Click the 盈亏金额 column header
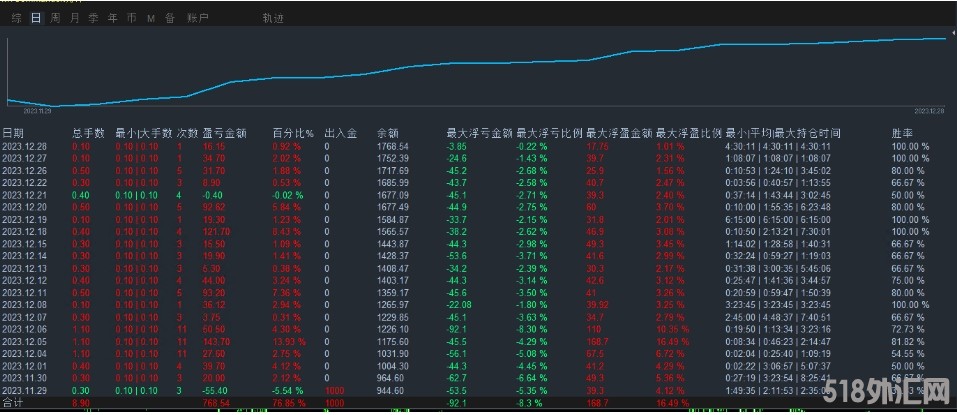Image resolution: width=957 pixels, height=415 pixels. [x=223, y=132]
